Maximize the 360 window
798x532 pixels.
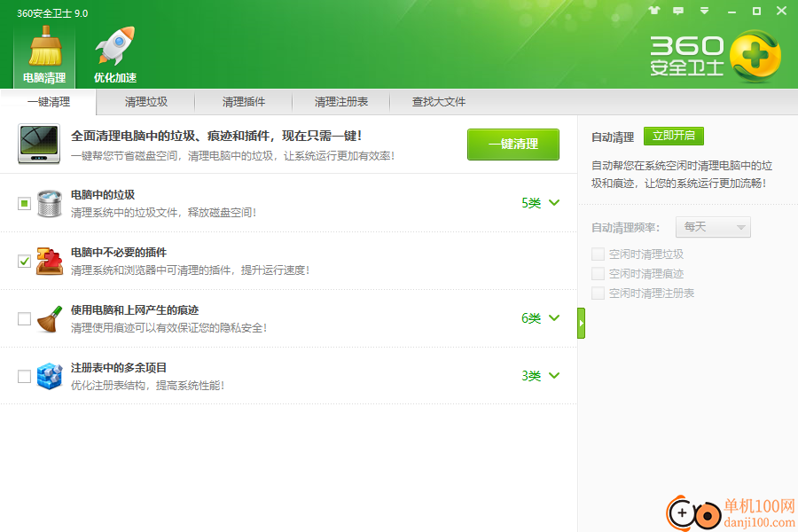[x=757, y=11]
